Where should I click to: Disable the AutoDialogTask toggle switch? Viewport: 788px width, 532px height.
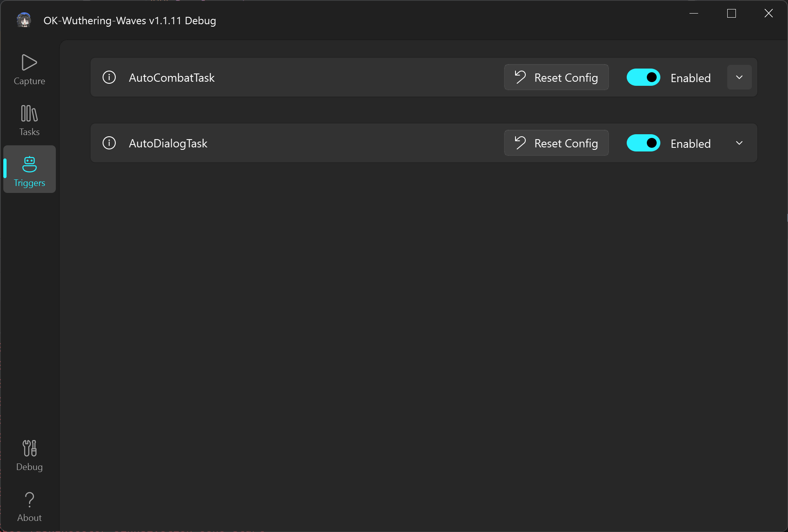(x=643, y=143)
